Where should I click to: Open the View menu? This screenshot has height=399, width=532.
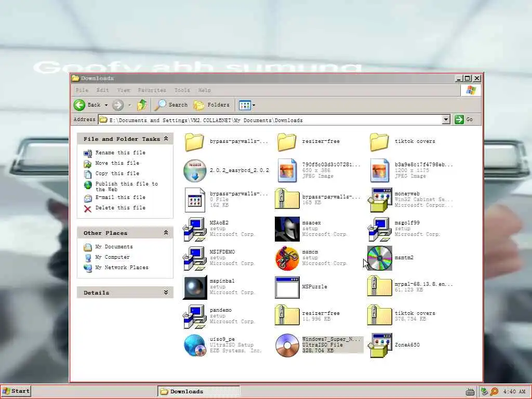(x=124, y=90)
